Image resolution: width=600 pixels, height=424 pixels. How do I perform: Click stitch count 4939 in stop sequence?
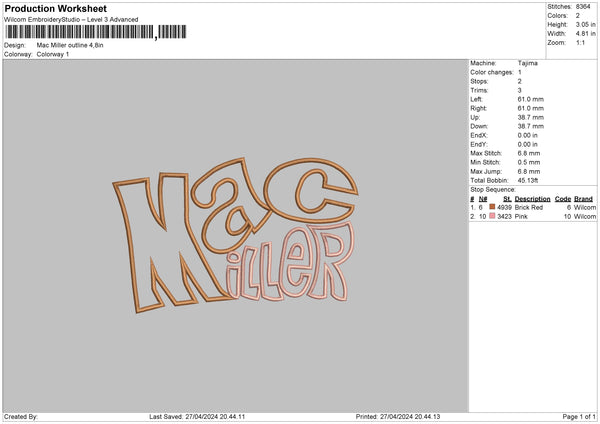tap(504, 207)
